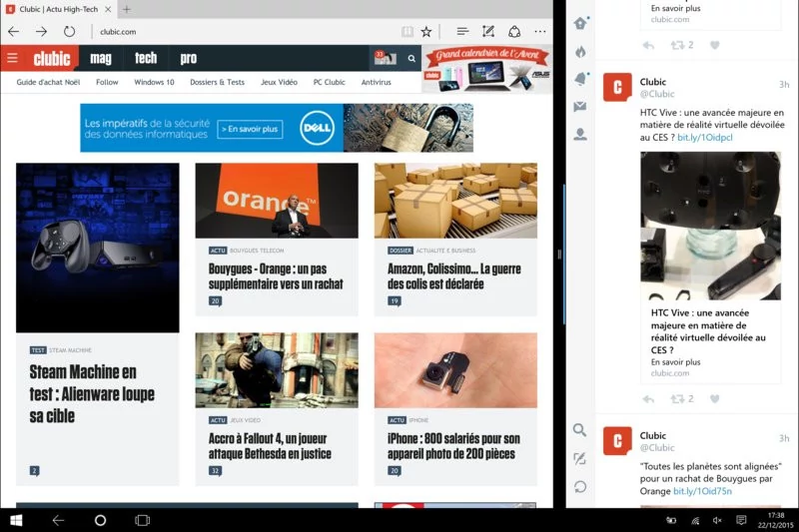Open the network Wi-Fi tray icon
This screenshot has width=799, height=532.
pyautogui.click(x=695, y=520)
